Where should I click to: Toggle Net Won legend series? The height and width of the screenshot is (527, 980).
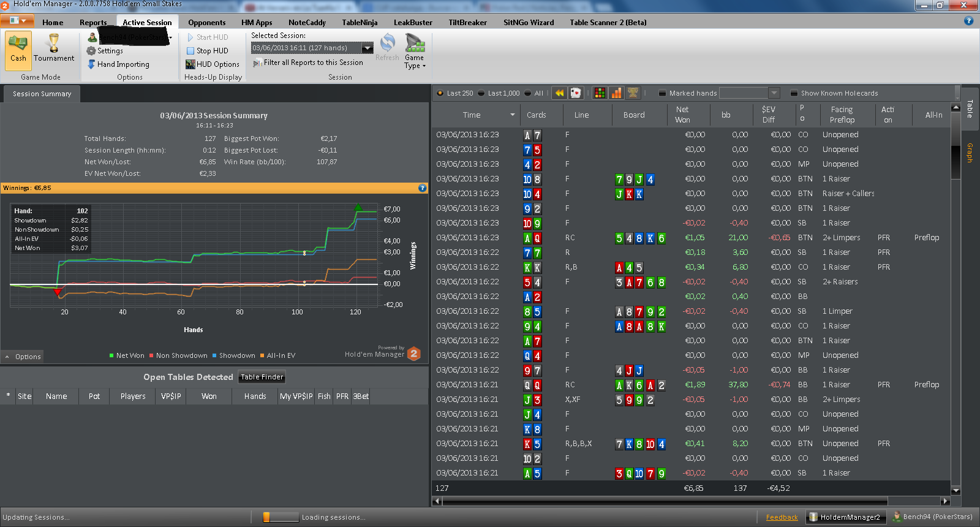[127, 355]
